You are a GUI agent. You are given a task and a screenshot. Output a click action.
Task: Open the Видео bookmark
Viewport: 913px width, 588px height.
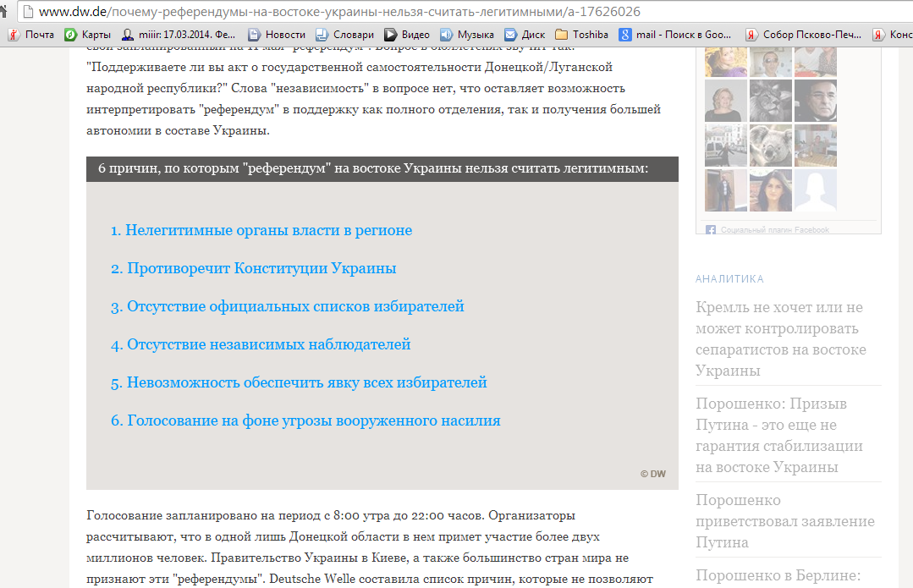pos(406,35)
